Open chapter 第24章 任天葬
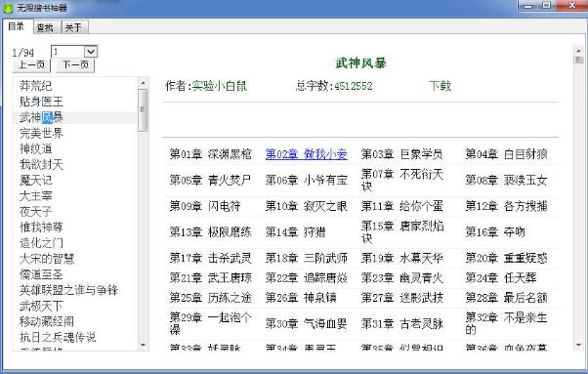 coord(501,277)
